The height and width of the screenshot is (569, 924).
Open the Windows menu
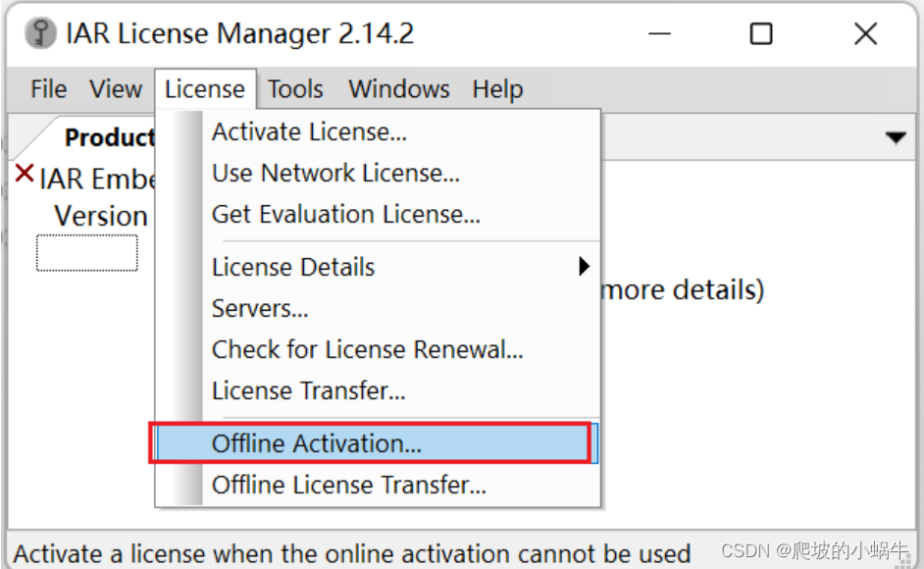(x=399, y=89)
